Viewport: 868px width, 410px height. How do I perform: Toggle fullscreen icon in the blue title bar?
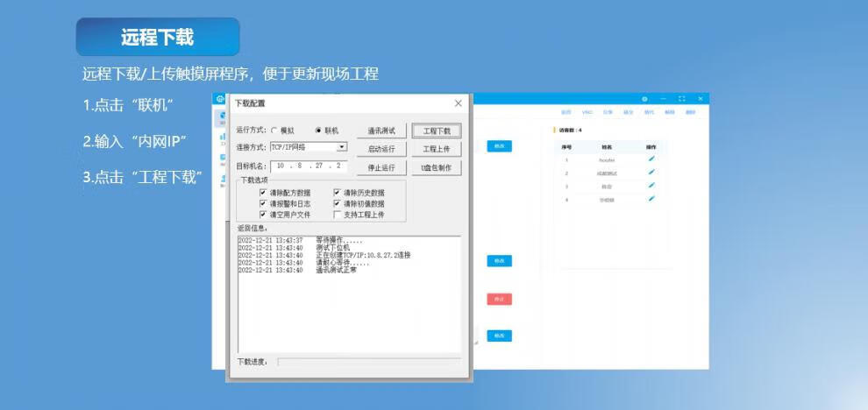tap(682, 99)
